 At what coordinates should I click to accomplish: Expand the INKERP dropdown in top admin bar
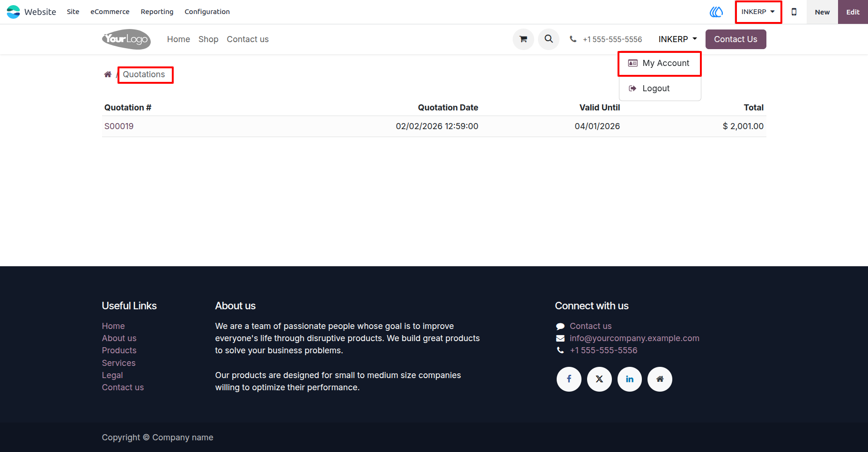pyautogui.click(x=758, y=12)
